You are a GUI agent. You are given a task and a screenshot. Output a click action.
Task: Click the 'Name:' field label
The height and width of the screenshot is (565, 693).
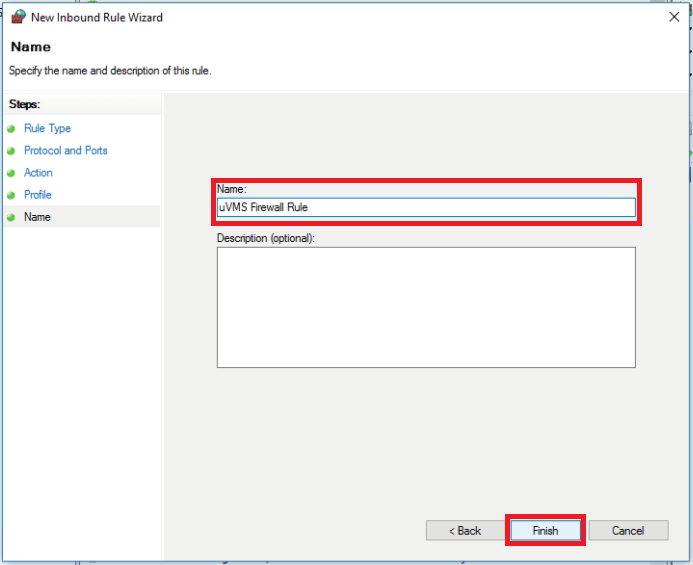click(231, 189)
